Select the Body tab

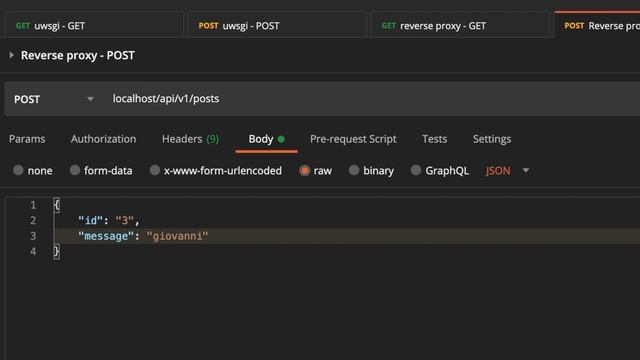click(266, 139)
